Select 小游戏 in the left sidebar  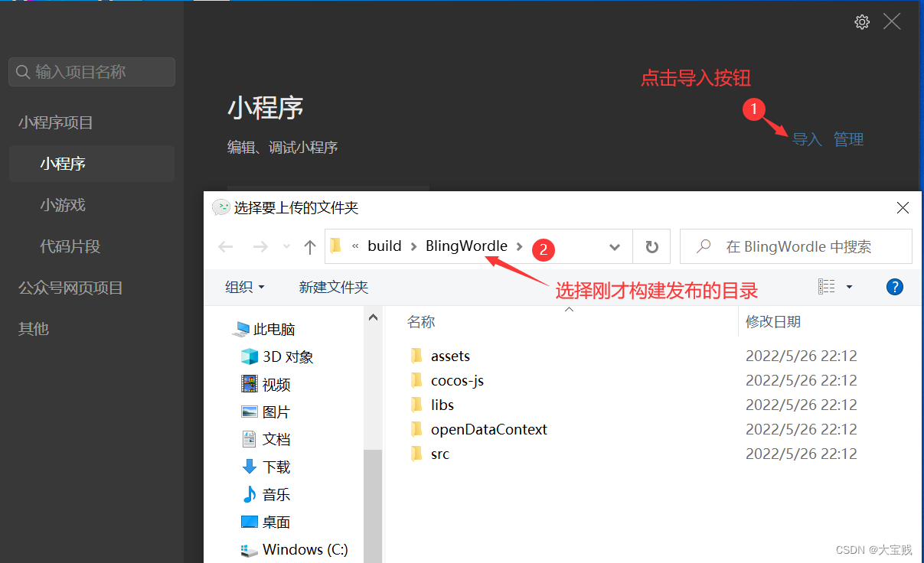[x=63, y=205]
